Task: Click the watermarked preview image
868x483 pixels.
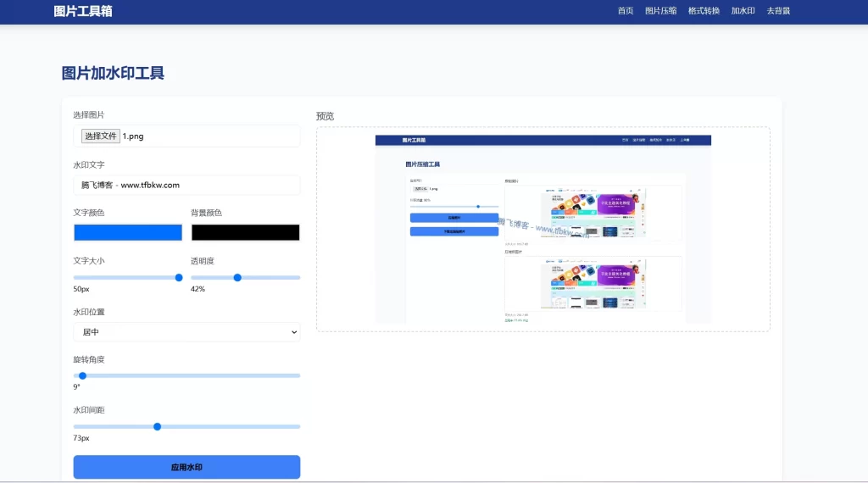Action: (542, 229)
